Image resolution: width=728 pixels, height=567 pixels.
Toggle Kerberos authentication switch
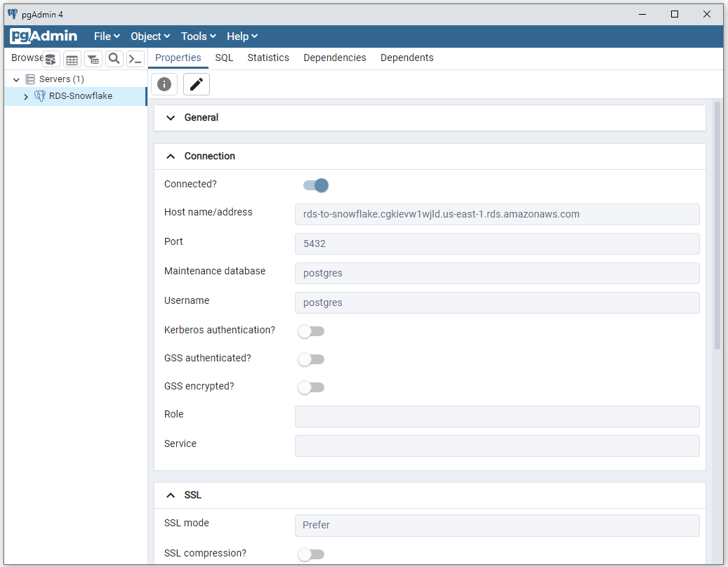click(311, 331)
